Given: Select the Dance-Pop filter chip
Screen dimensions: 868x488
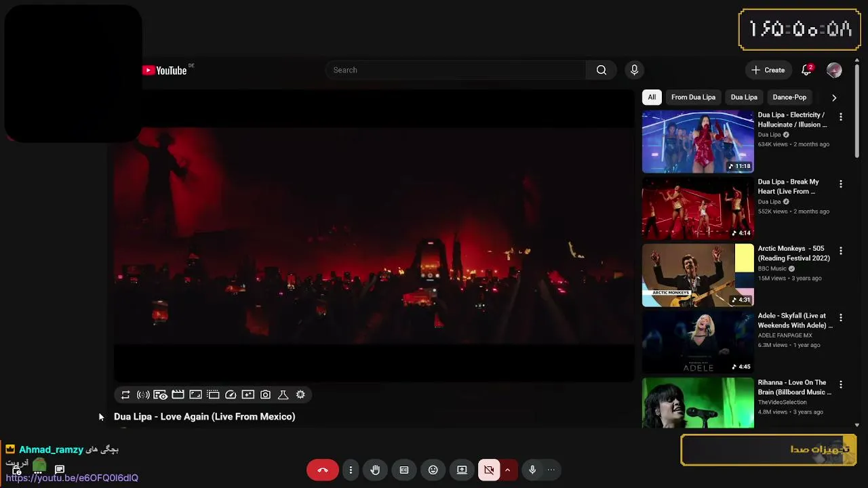Looking at the screenshot, I should [x=789, y=97].
